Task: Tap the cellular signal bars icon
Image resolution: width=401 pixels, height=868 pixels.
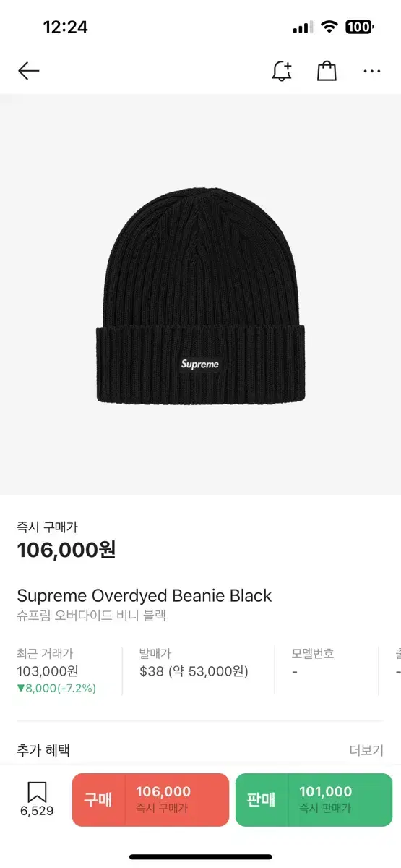Action: 303,28
